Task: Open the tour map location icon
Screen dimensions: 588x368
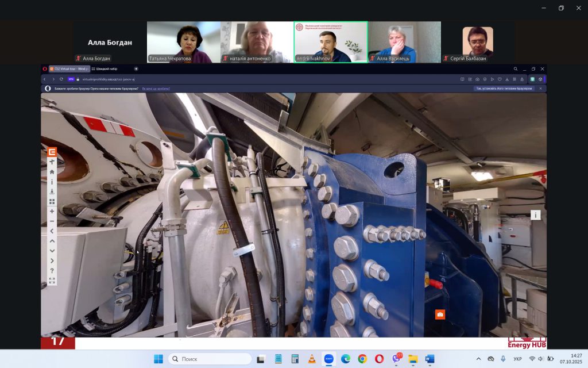Action: pos(52,191)
